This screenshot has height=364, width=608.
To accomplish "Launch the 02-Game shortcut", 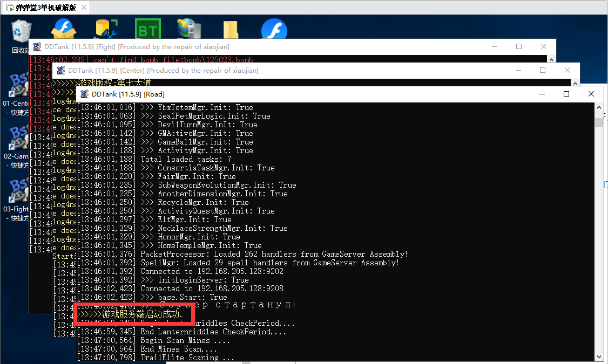I will coord(17,139).
